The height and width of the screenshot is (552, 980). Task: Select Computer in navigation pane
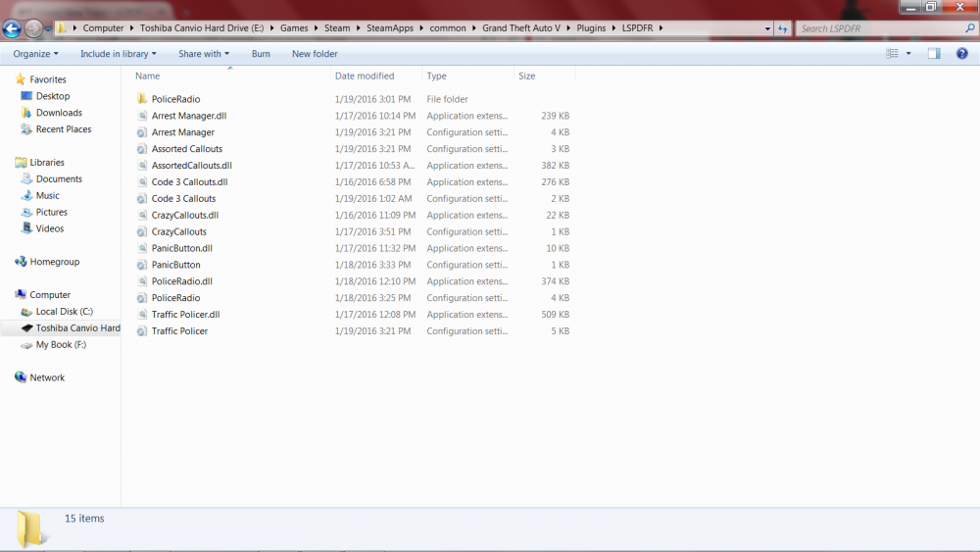(x=50, y=295)
